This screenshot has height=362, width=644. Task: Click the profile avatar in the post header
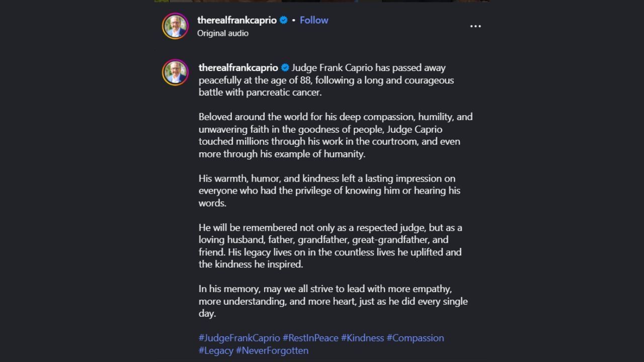pos(175,26)
